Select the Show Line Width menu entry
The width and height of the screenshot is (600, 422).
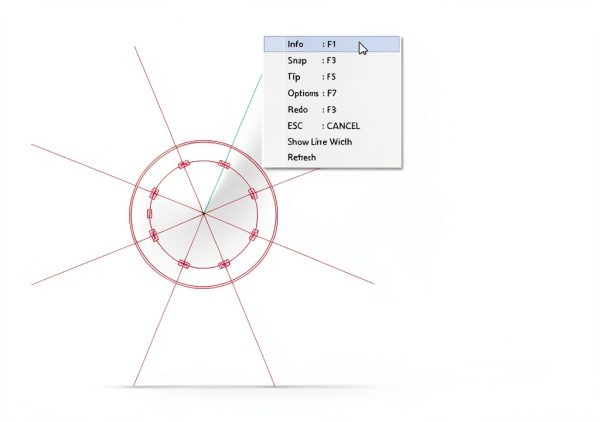pyautogui.click(x=332, y=142)
